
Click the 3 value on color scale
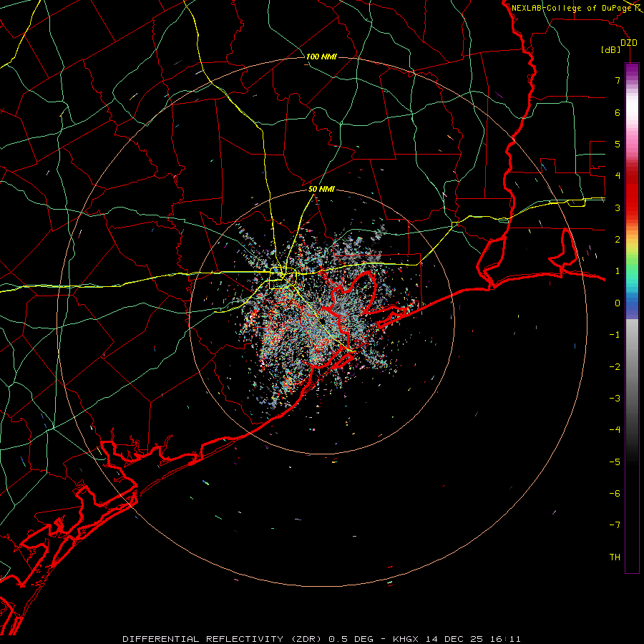[x=618, y=208]
